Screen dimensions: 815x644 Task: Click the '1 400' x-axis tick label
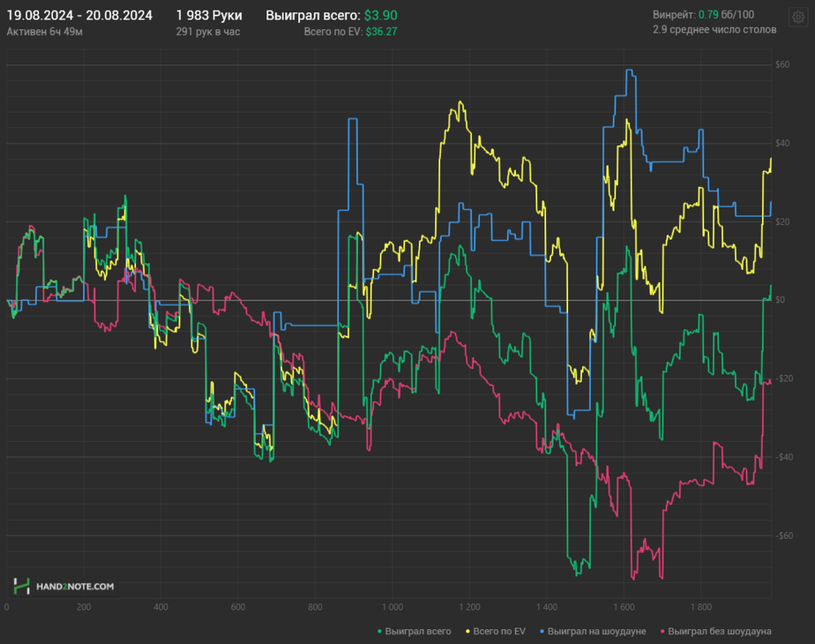[547, 607]
